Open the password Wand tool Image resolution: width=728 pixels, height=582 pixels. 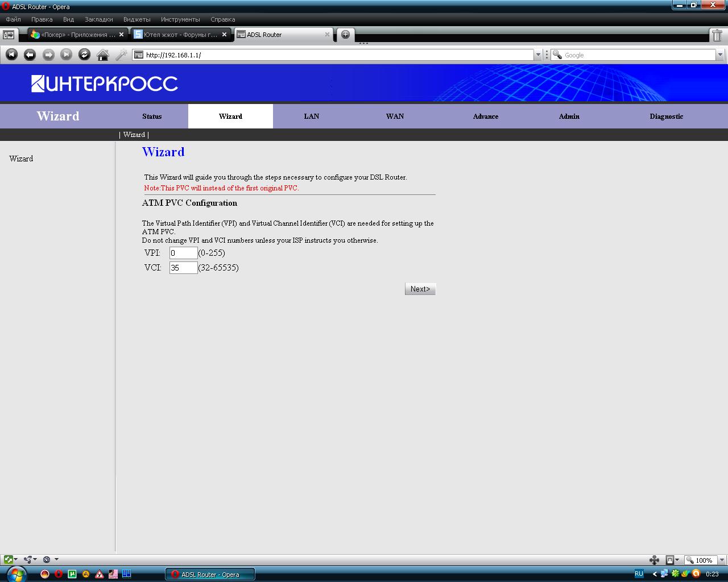coord(121,55)
